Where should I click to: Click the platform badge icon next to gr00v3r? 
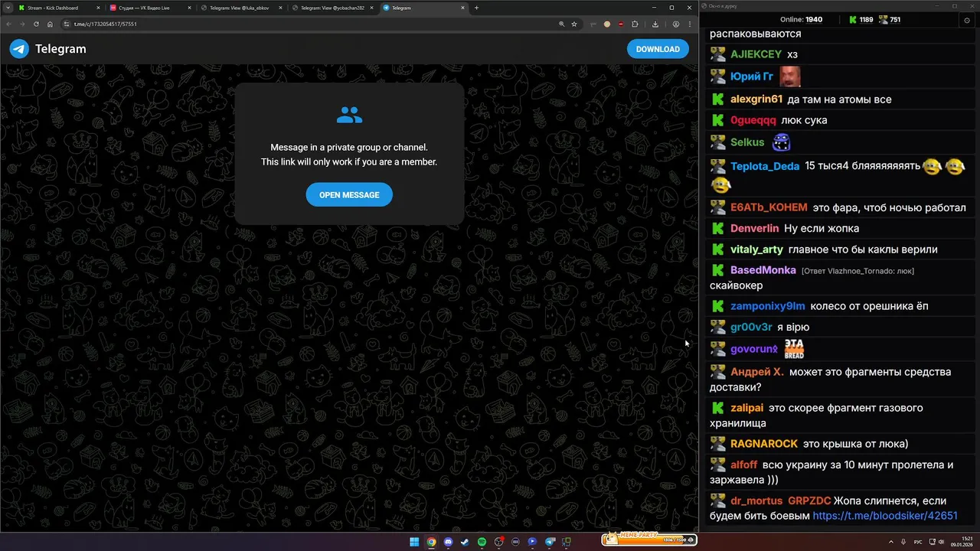click(717, 327)
